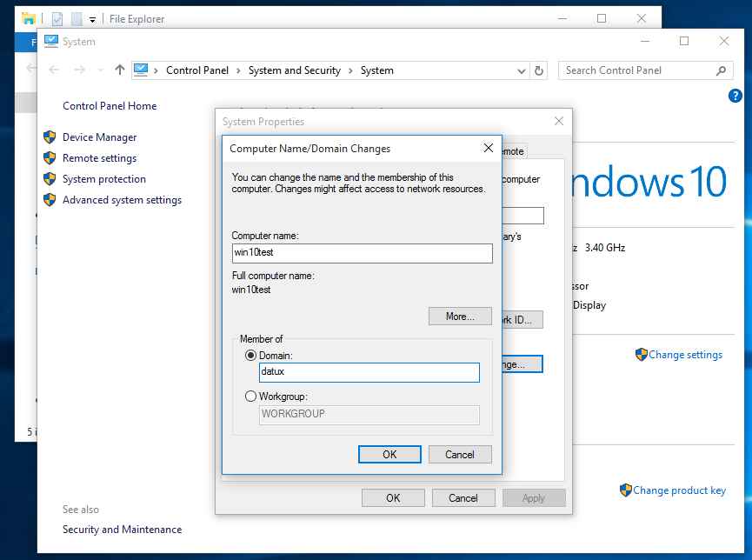Click the Change product key link
This screenshot has width=752, height=560.
pyautogui.click(x=679, y=490)
